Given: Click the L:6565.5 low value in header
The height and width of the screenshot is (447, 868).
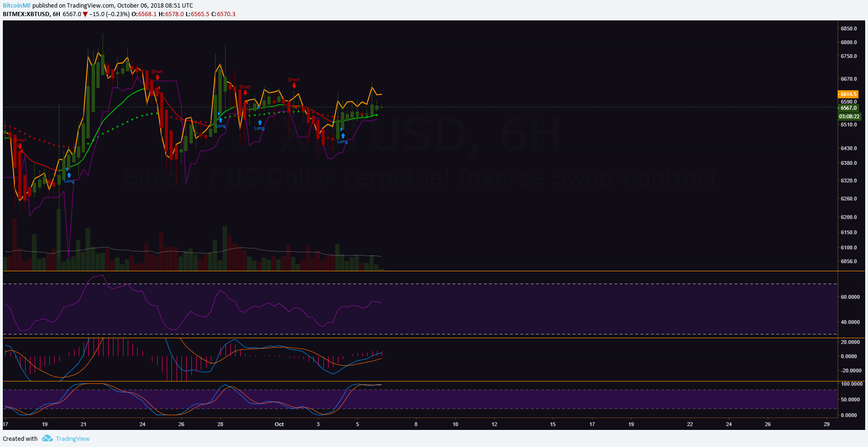Looking at the screenshot, I should [x=198, y=14].
